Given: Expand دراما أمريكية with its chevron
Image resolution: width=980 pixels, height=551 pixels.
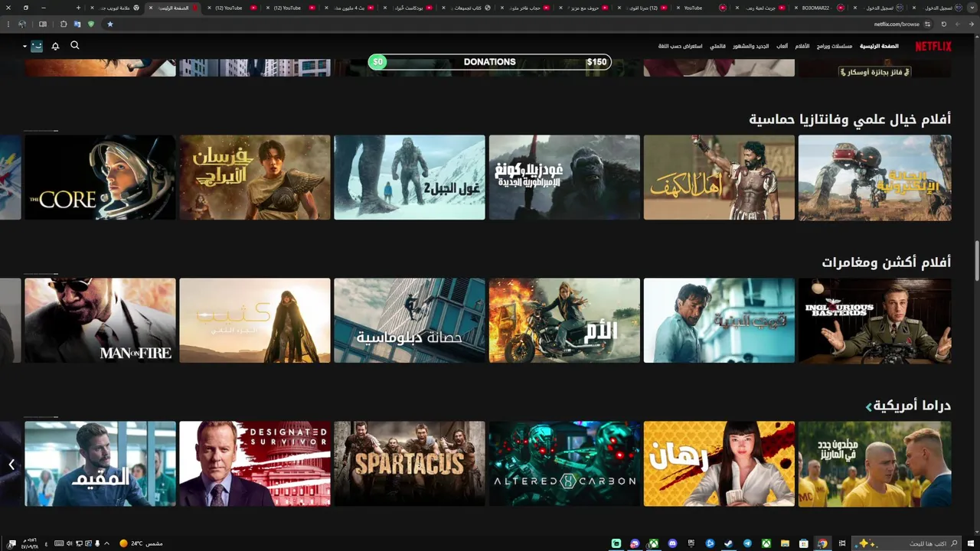Looking at the screenshot, I should pyautogui.click(x=869, y=406).
